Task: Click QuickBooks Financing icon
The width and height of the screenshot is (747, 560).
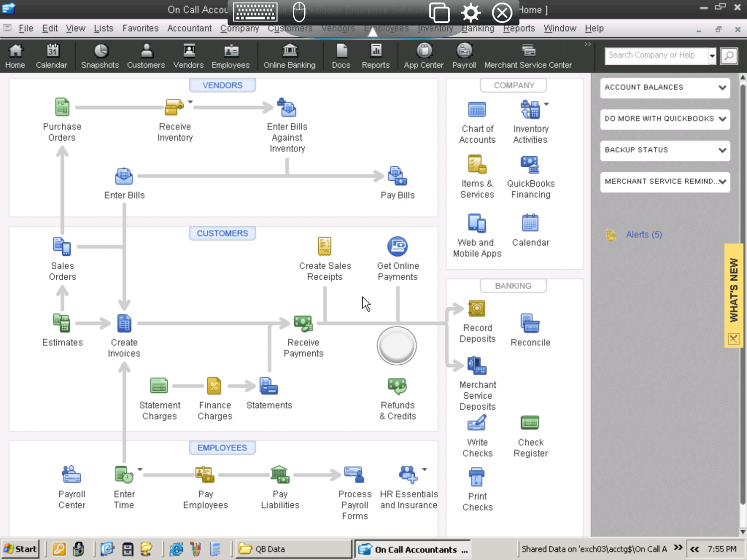Action: [530, 164]
